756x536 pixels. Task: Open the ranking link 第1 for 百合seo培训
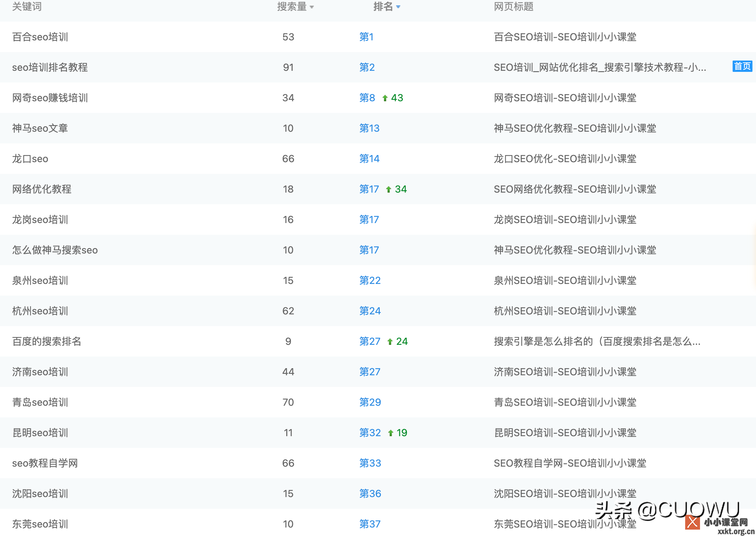(x=366, y=37)
